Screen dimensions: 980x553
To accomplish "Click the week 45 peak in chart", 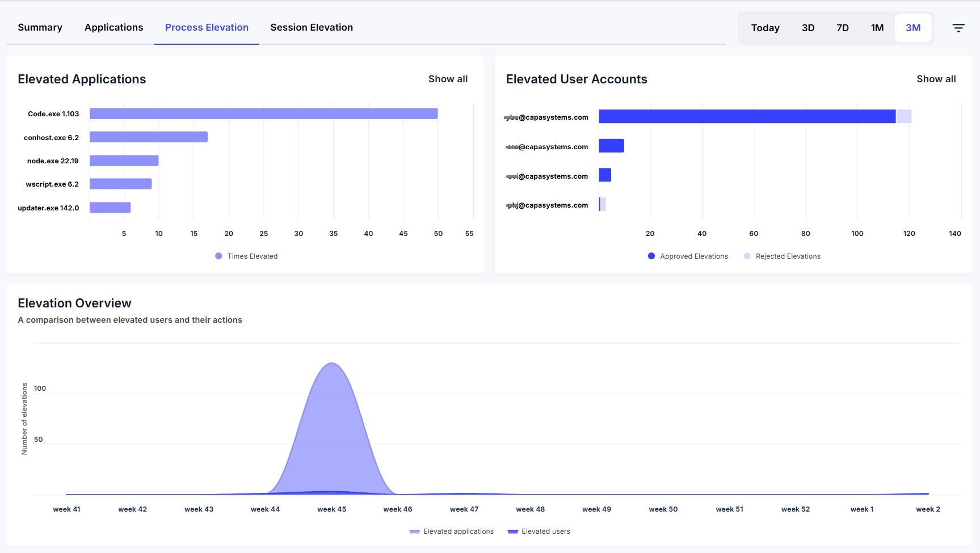I will point(332,364).
